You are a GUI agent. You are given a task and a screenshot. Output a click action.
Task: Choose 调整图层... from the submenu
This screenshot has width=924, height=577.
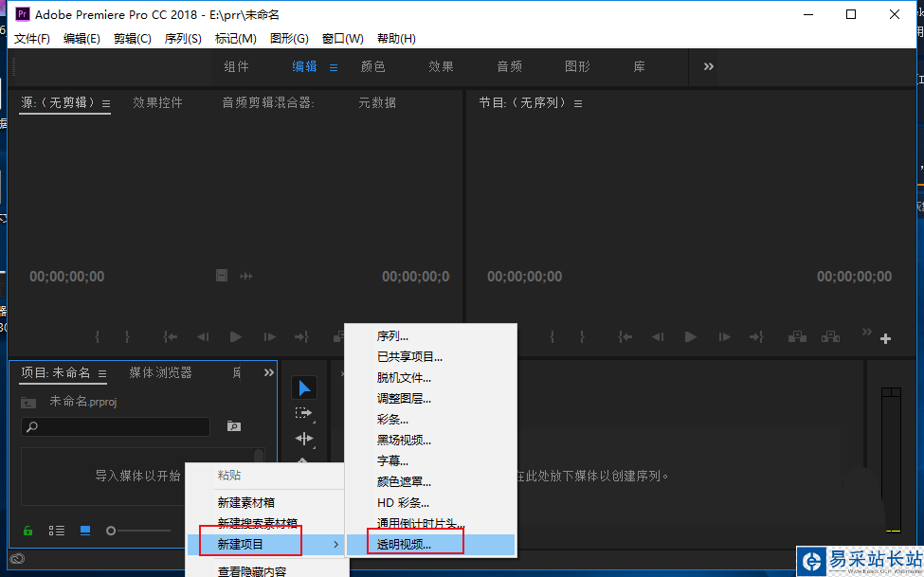click(x=431, y=399)
